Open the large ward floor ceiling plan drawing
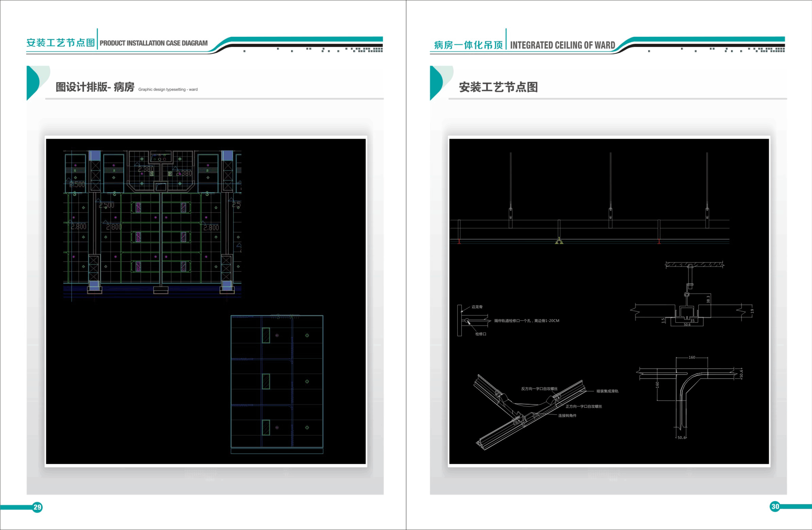Image resolution: width=812 pixels, height=530 pixels. [152, 226]
